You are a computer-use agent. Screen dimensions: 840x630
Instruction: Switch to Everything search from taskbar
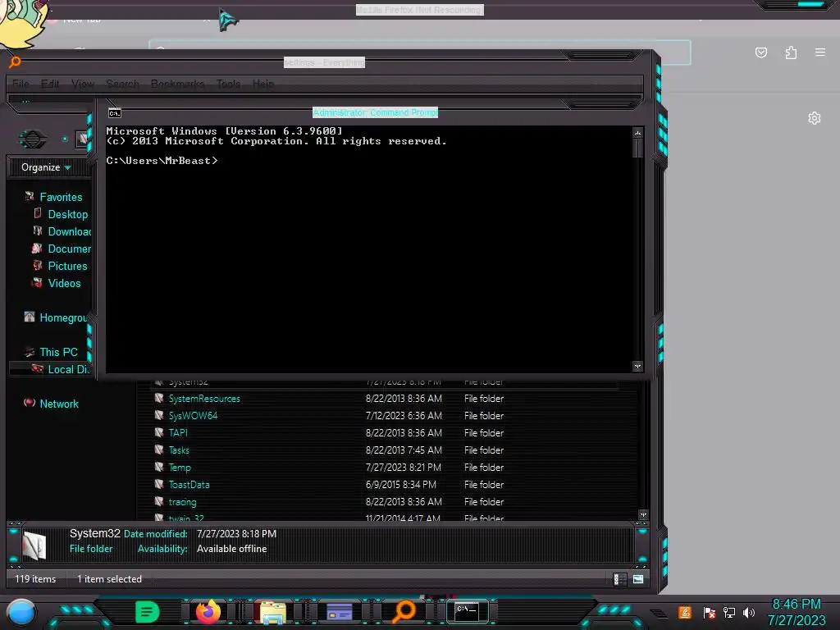click(x=404, y=612)
